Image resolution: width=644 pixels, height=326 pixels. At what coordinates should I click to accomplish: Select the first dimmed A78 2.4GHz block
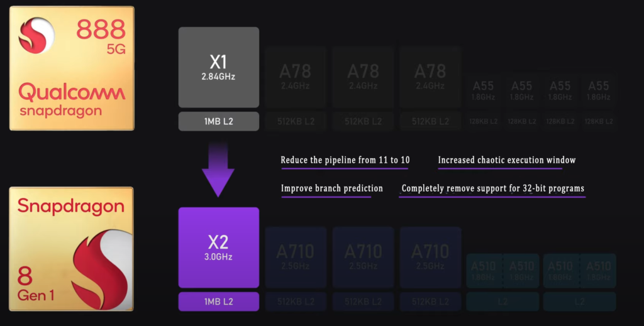point(296,77)
